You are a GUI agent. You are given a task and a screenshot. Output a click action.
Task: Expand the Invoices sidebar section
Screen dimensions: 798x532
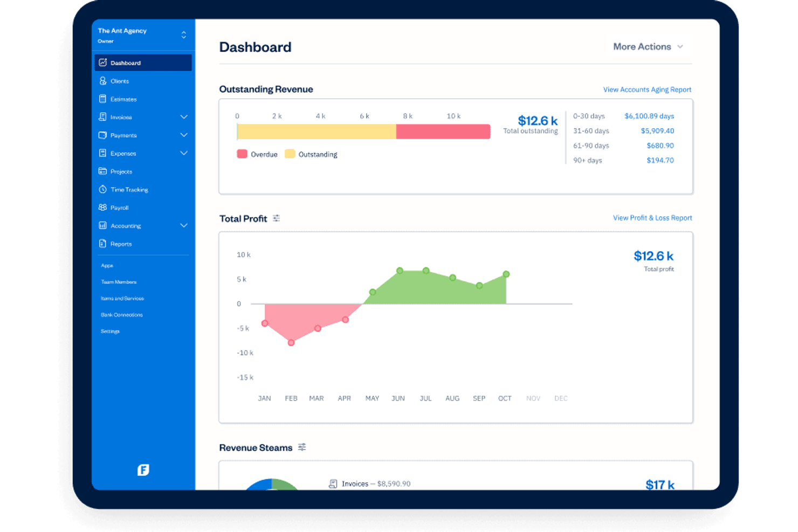tap(184, 117)
